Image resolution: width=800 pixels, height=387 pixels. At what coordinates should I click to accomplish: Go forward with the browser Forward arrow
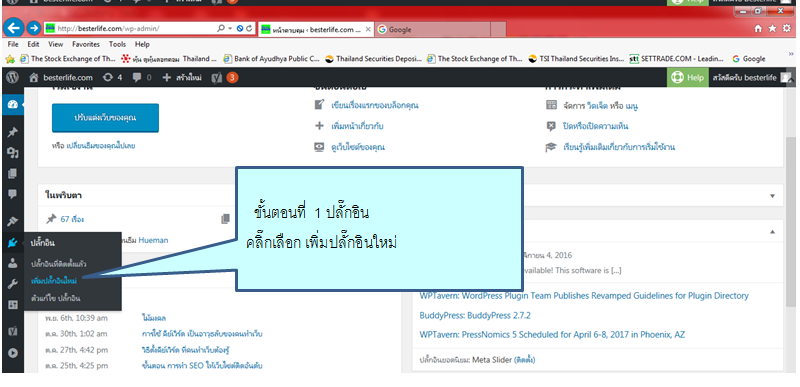[34, 29]
